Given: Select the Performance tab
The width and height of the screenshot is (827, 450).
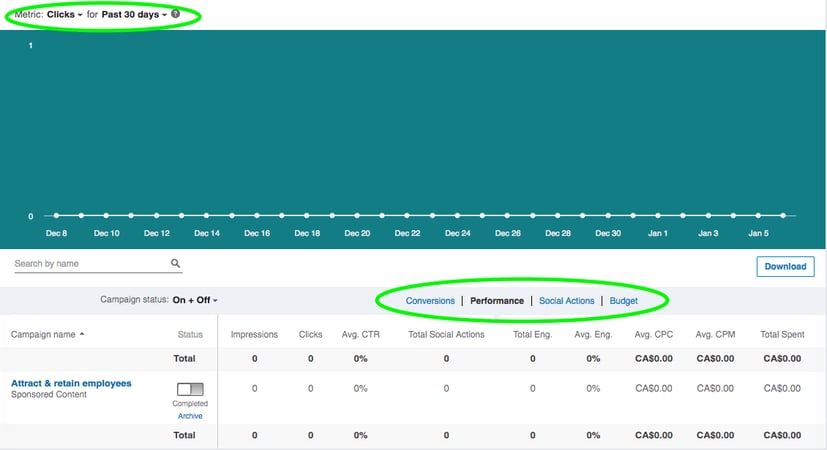Looking at the screenshot, I should (497, 301).
